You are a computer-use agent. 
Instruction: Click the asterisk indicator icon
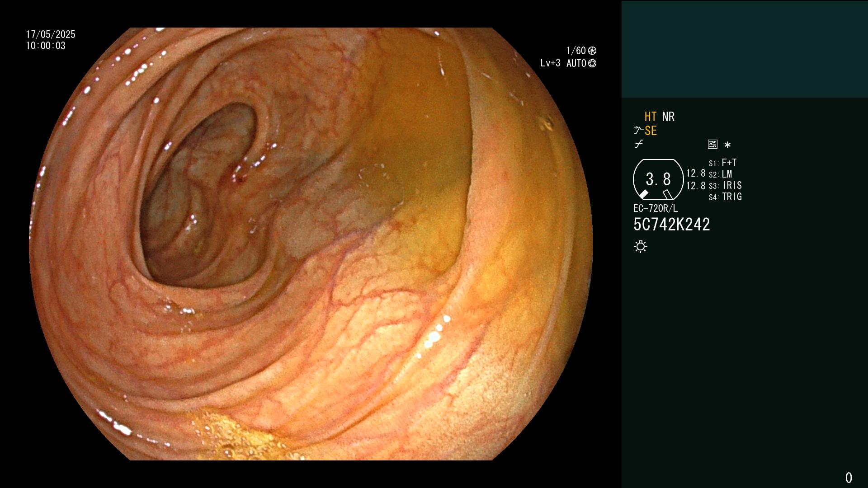pyautogui.click(x=727, y=145)
